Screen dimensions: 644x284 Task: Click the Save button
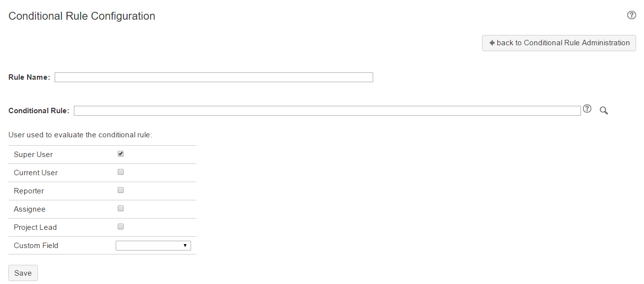click(23, 273)
